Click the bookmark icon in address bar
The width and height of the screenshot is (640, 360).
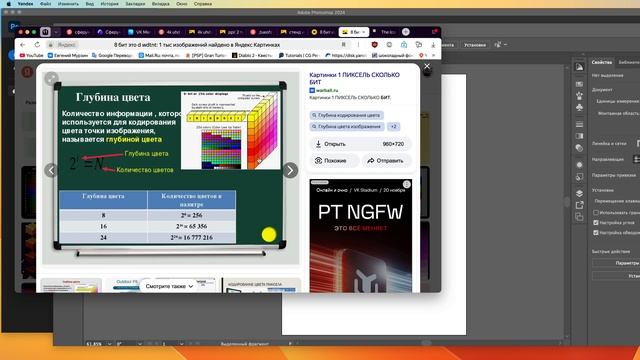[x=344, y=44]
